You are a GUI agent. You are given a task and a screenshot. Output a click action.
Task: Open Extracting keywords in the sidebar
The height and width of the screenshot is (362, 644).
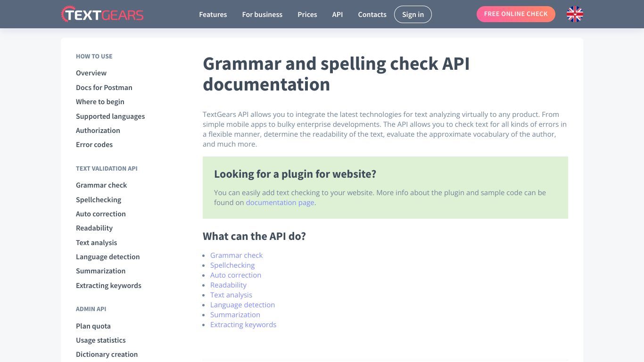point(108,286)
